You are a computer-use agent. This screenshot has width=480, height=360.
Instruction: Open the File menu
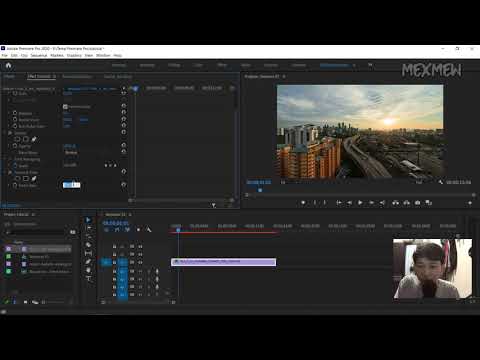pyautogui.click(x=4, y=55)
